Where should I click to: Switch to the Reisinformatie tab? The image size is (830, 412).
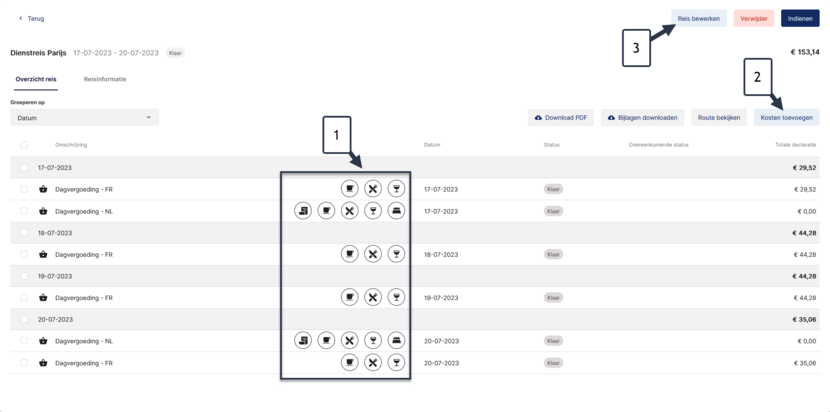click(105, 79)
